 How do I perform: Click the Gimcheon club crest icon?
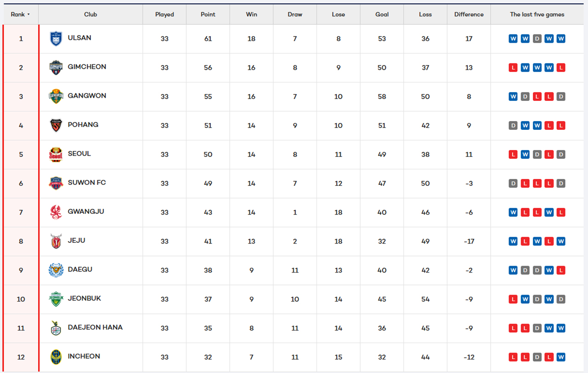coord(56,67)
